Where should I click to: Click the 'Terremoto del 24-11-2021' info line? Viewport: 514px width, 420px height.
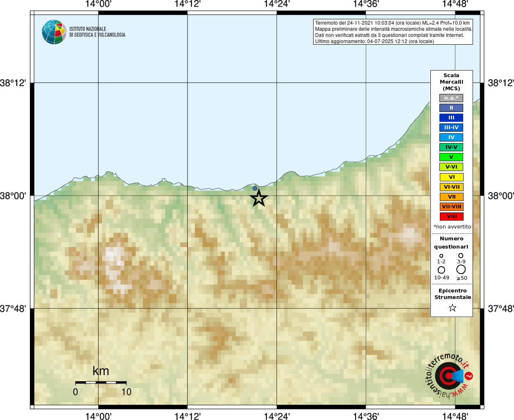[392, 23]
